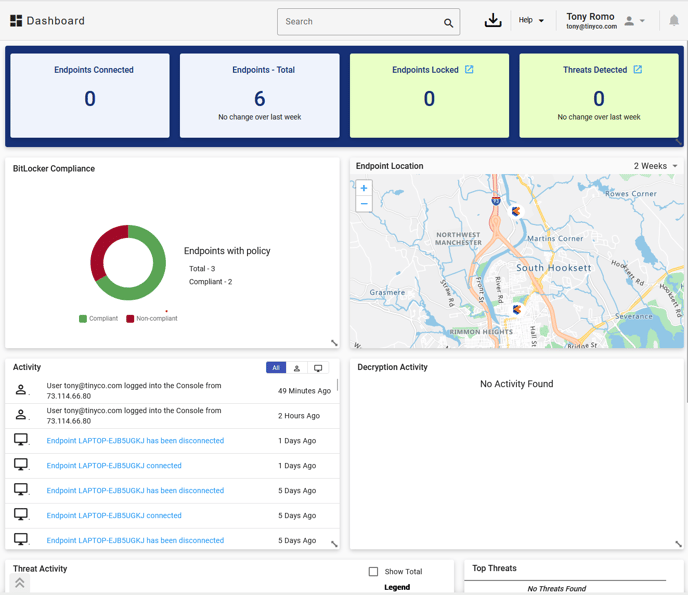688x595 pixels.
Task: Zoom out on the endpoint map
Action: coord(364,204)
